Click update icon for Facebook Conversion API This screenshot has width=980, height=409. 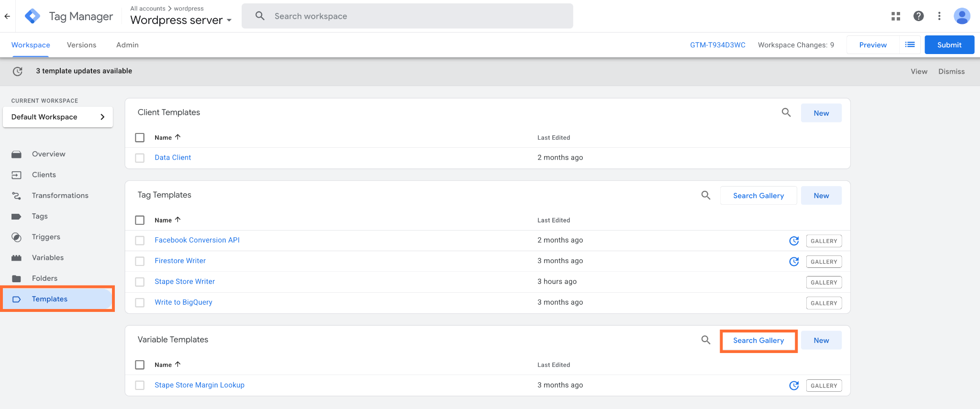point(794,241)
